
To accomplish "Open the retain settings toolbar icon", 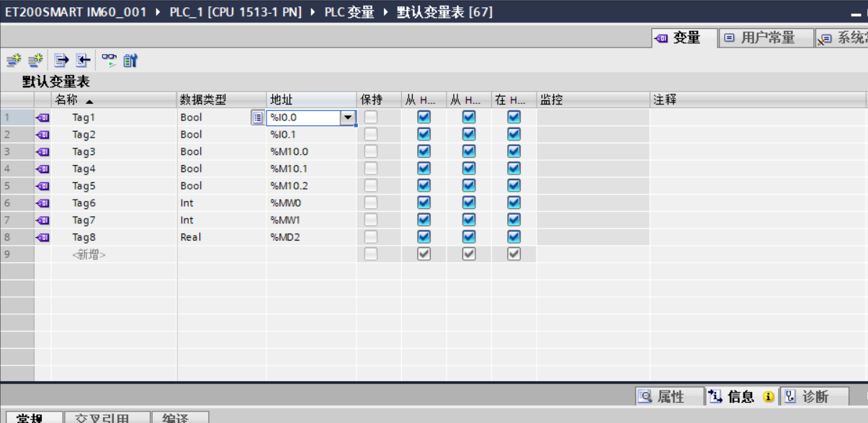I will [130, 61].
